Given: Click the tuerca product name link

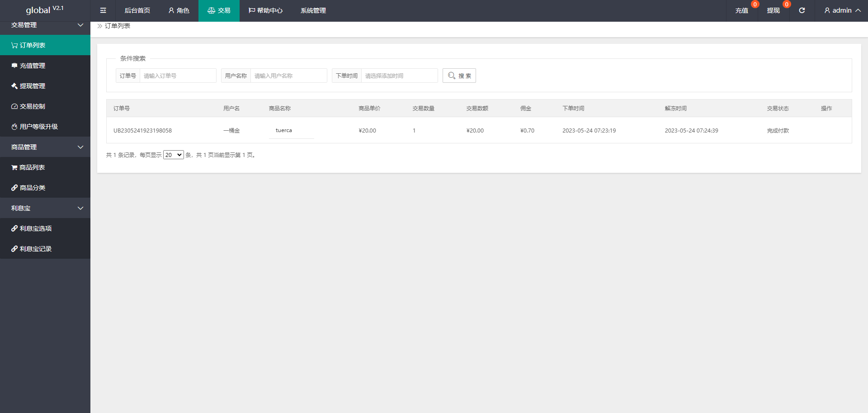Looking at the screenshot, I should pos(284,130).
